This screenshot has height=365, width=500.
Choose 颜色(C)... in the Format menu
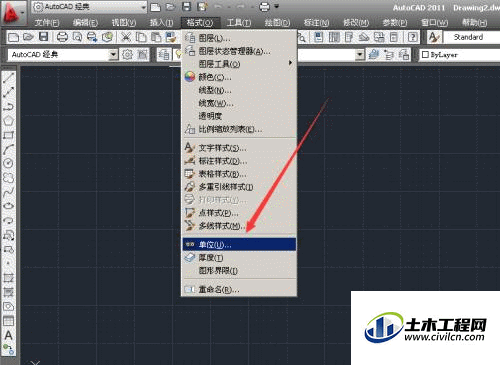239,77
